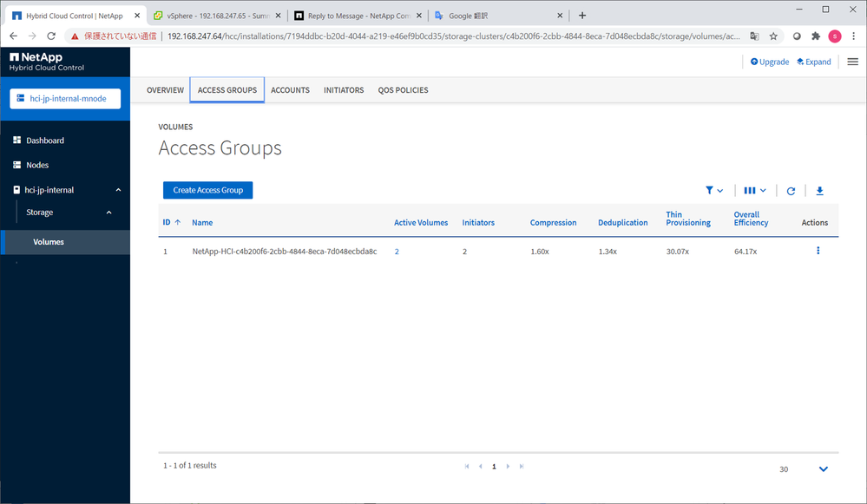Collapse the Storage section in sidebar

(x=108, y=213)
